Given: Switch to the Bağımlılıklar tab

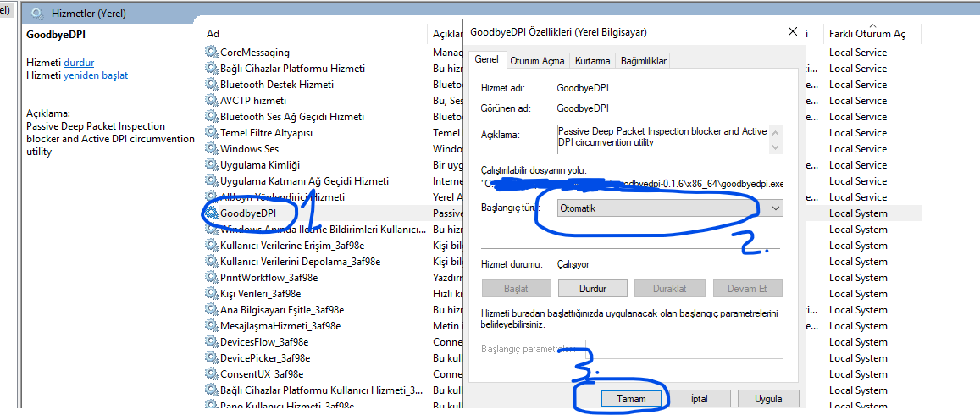Looking at the screenshot, I should pos(643,61).
